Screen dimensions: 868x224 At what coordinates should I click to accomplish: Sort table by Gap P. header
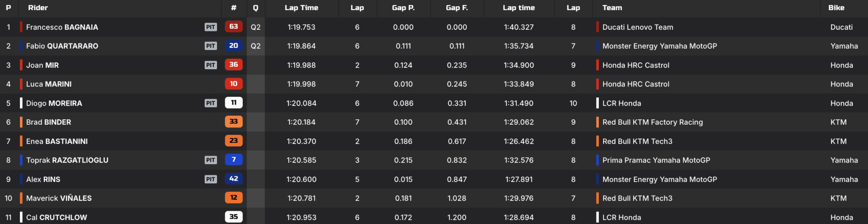coord(403,8)
